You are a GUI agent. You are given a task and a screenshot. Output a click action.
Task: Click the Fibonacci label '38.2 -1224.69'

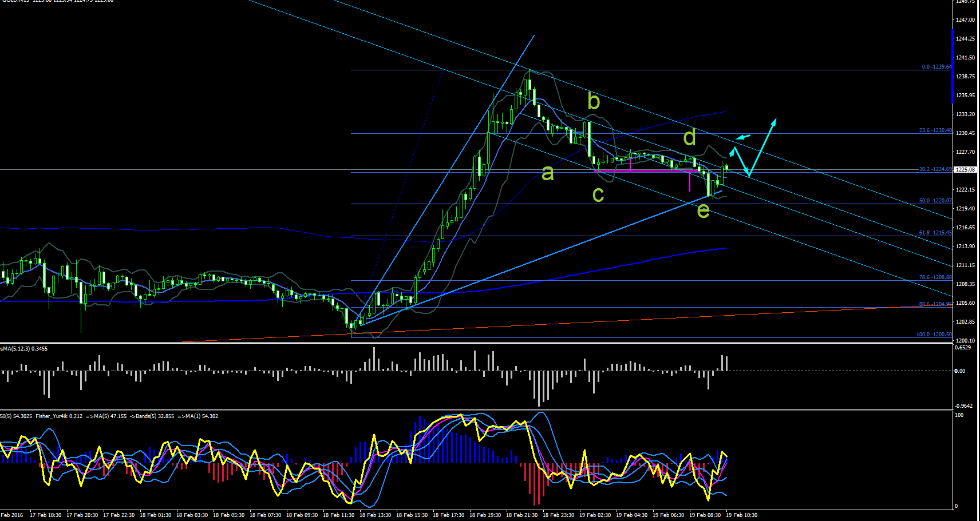935,169
